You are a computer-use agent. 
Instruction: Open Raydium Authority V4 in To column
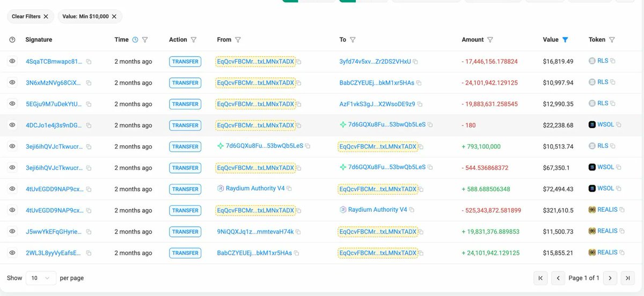pyautogui.click(x=378, y=210)
